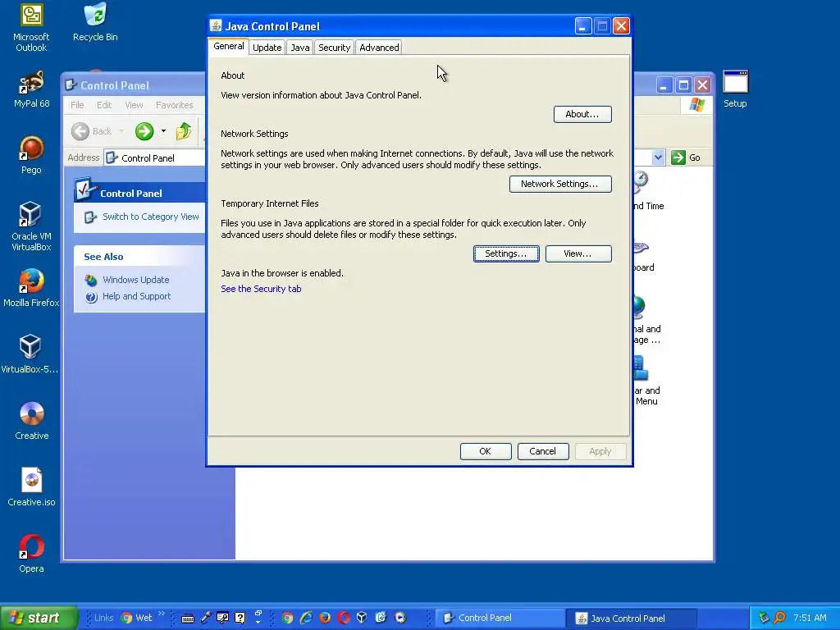This screenshot has height=630, width=840.
Task: Select the Setup desktop icon
Action: pos(735,89)
